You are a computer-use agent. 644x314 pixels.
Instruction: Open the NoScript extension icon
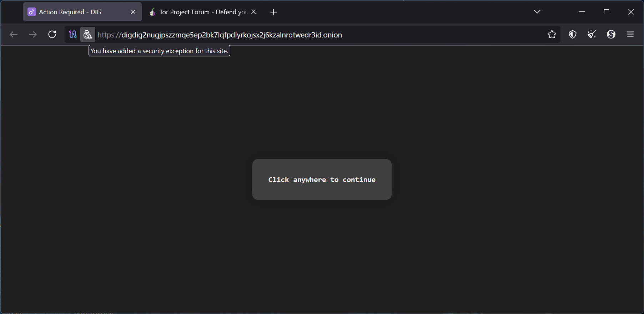coord(611,34)
